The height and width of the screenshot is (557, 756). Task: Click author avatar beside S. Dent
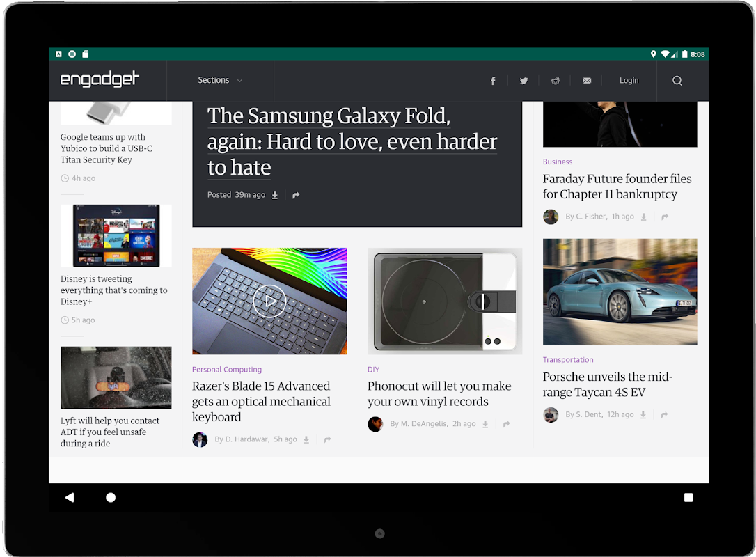click(551, 415)
